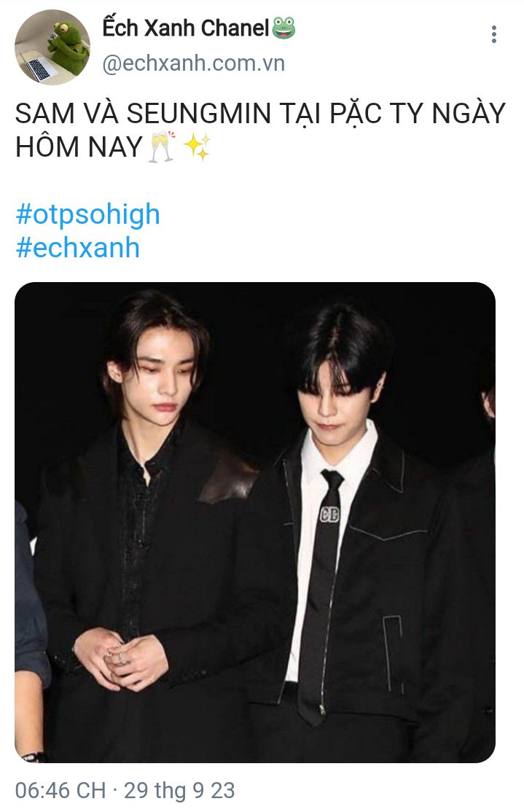Image resolution: width=524 pixels, height=812 pixels.
Task: Open the @echxanh.com.vn handle
Action: pos(193,63)
